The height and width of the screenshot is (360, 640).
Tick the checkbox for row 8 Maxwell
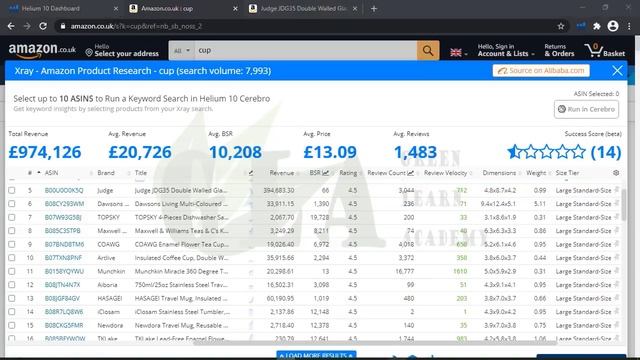click(x=11, y=231)
